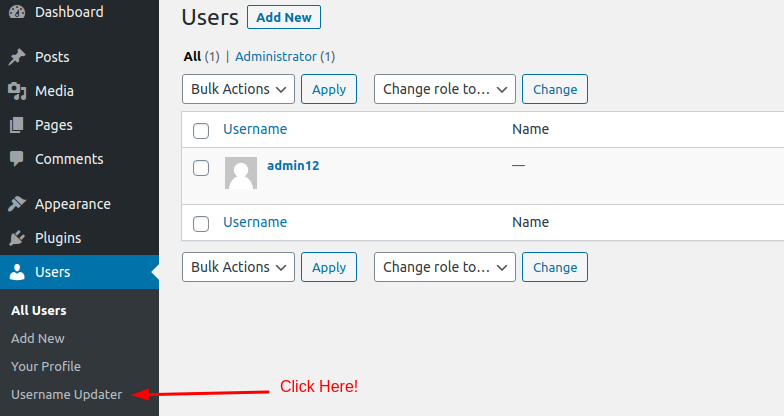Tick the select-all checkbox in table header
784x416 pixels.
click(x=201, y=130)
